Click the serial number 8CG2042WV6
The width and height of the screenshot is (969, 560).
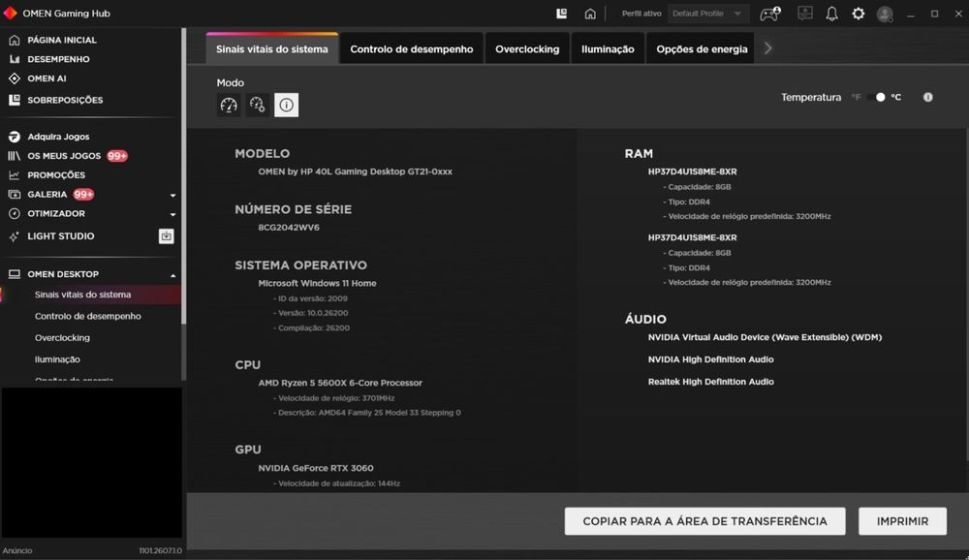pos(289,228)
